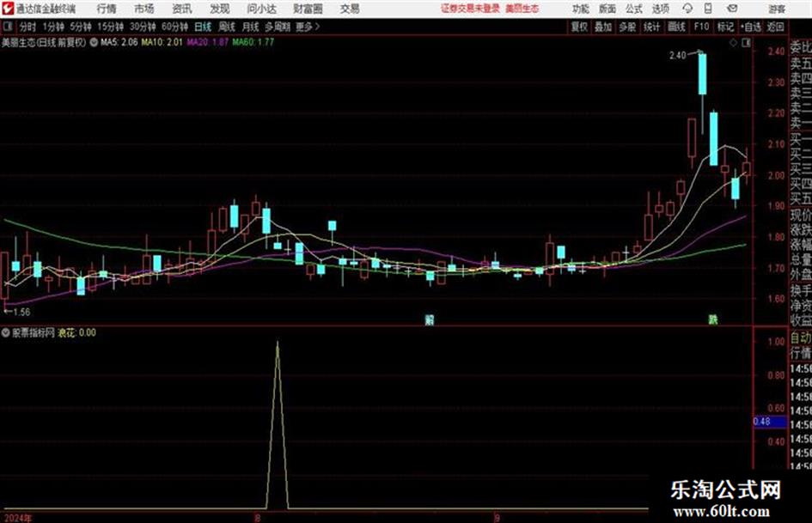
Task: Click the 复权 toolbar button
Action: pyautogui.click(x=579, y=27)
